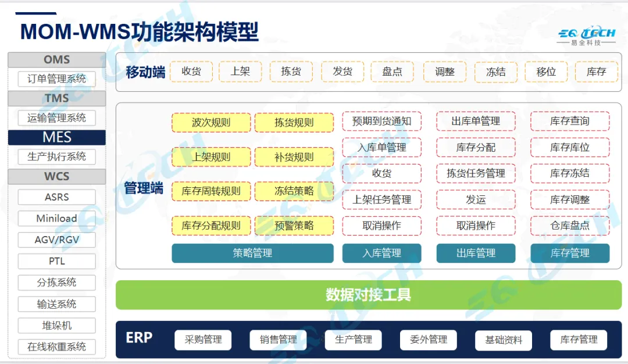Image resolution: width=628 pixels, height=364 pixels.
Task: Expand the WCS section in the sidebar
Action: pos(56,176)
